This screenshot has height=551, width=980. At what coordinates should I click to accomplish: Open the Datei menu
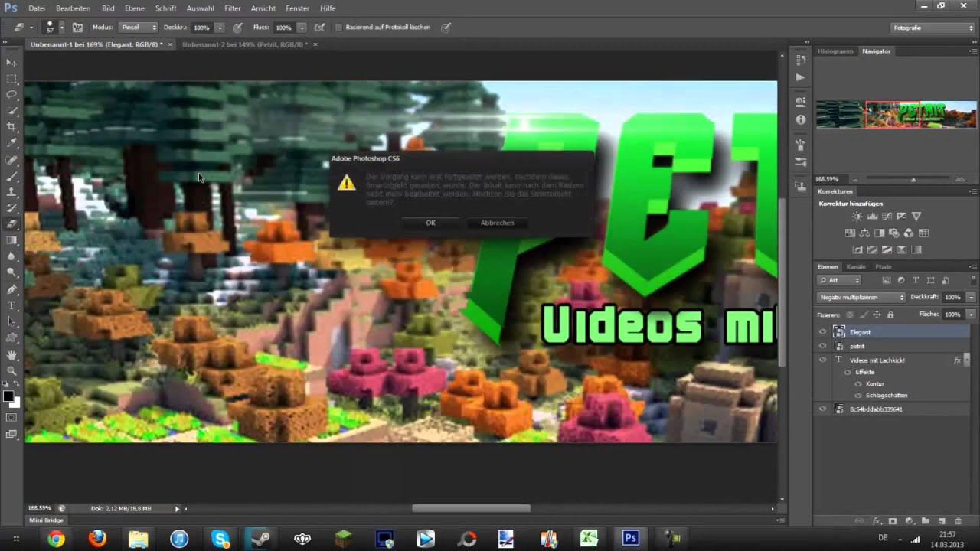37,8
